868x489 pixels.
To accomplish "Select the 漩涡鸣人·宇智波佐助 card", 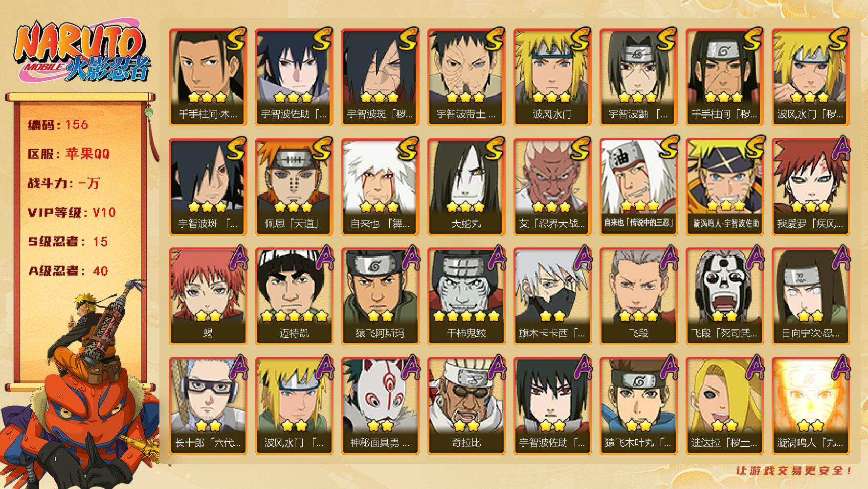I will tap(724, 187).
